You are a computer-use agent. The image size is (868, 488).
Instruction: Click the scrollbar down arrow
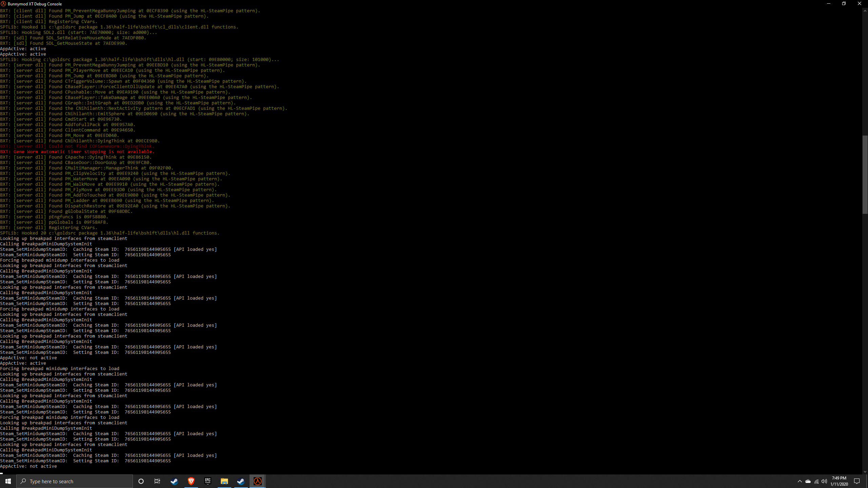(865, 471)
